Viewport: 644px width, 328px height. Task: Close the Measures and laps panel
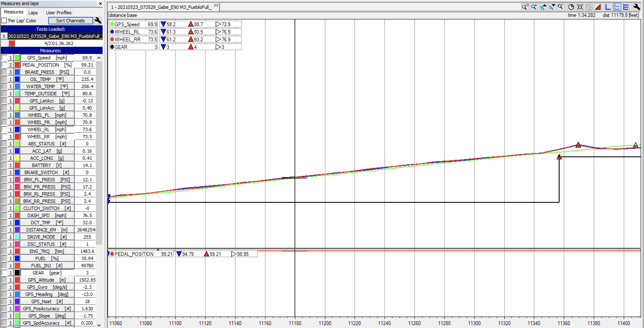click(100, 4)
